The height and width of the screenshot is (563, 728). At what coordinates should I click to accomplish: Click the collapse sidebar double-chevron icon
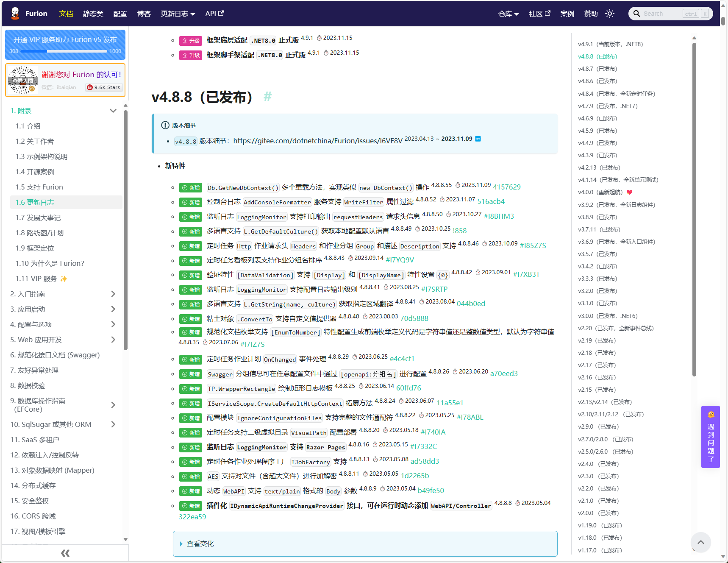pos(65,553)
